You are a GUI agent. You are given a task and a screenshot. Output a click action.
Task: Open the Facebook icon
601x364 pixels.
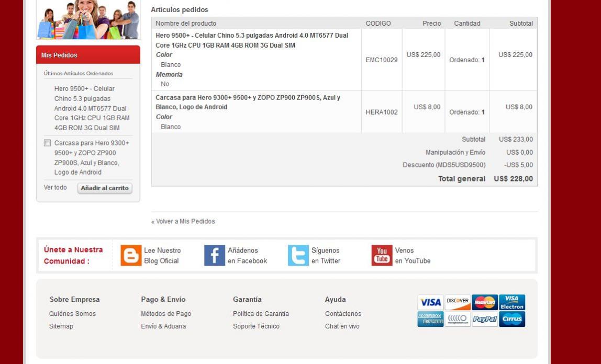point(215,255)
